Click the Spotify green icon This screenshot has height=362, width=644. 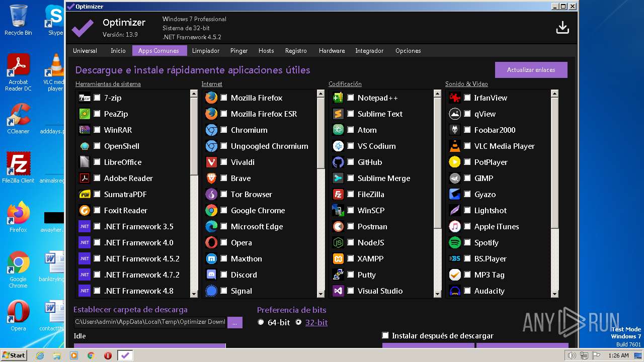[x=455, y=243]
